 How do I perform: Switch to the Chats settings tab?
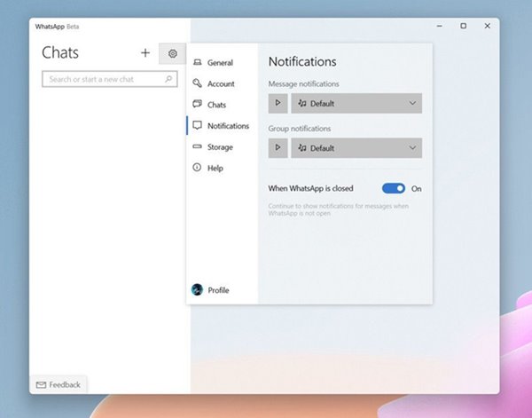click(216, 105)
